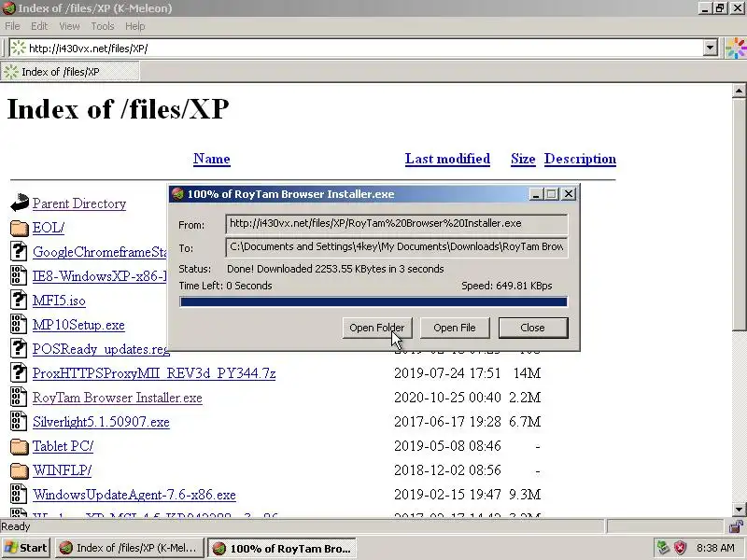Click the WINFLP folder icon

point(19,471)
